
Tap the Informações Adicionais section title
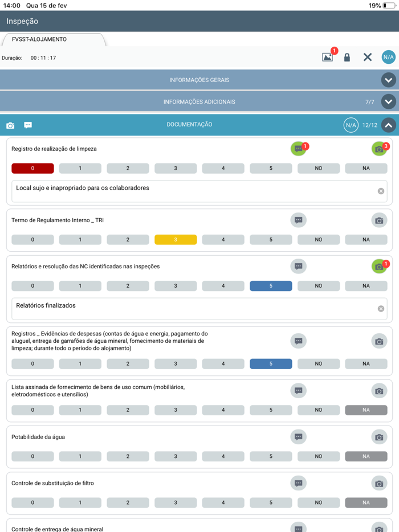click(199, 102)
